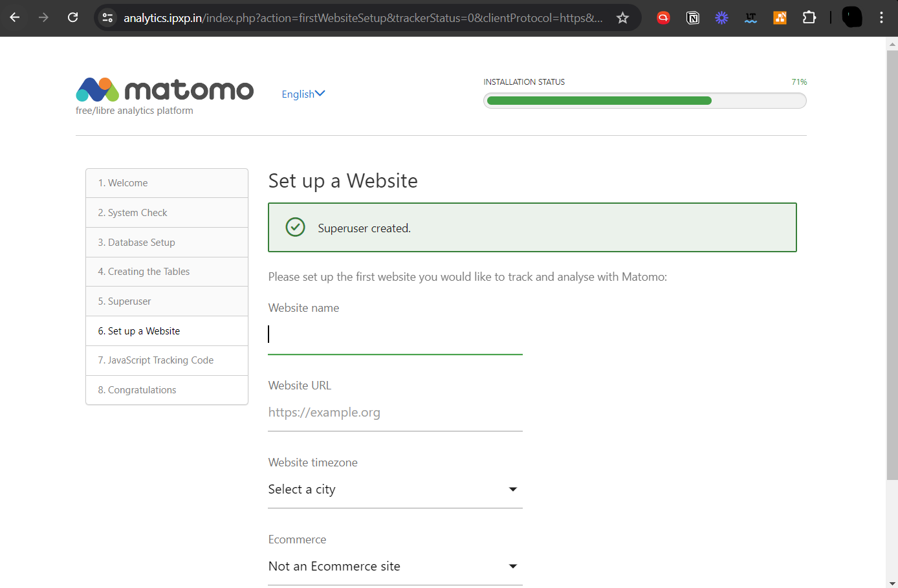898x588 pixels.
Task: Click the Set up a Website heading
Action: click(343, 180)
